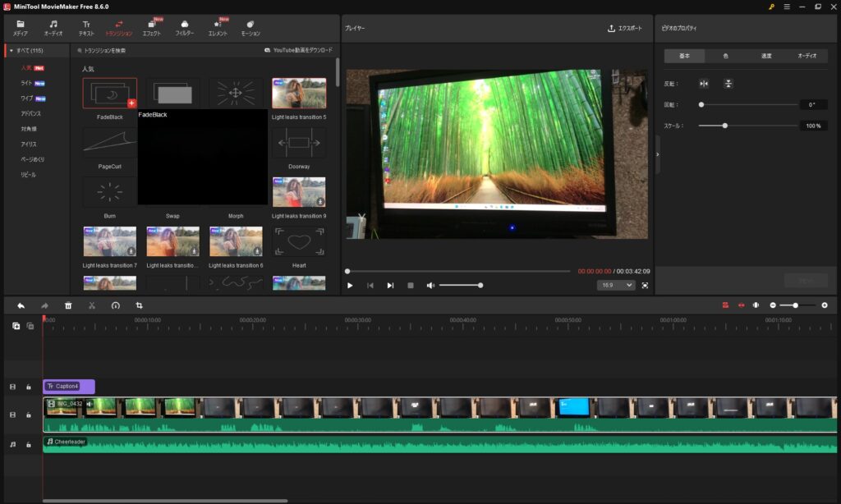
Task: Click the Export button above player
Action: point(625,29)
